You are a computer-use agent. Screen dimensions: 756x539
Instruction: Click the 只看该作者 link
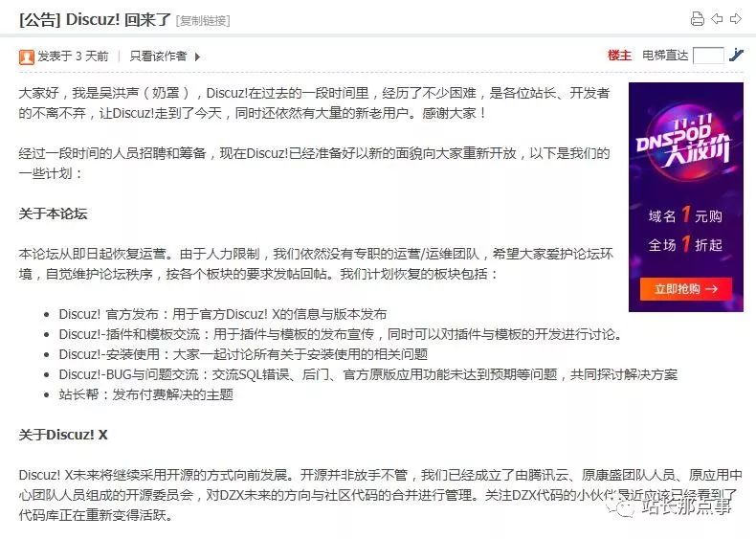(x=158, y=56)
